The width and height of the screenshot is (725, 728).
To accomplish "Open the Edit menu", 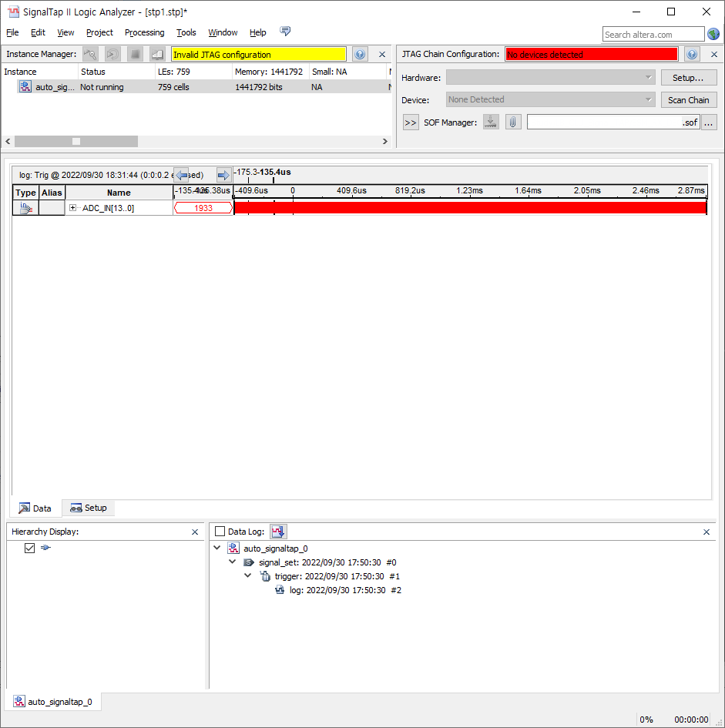I will point(38,32).
